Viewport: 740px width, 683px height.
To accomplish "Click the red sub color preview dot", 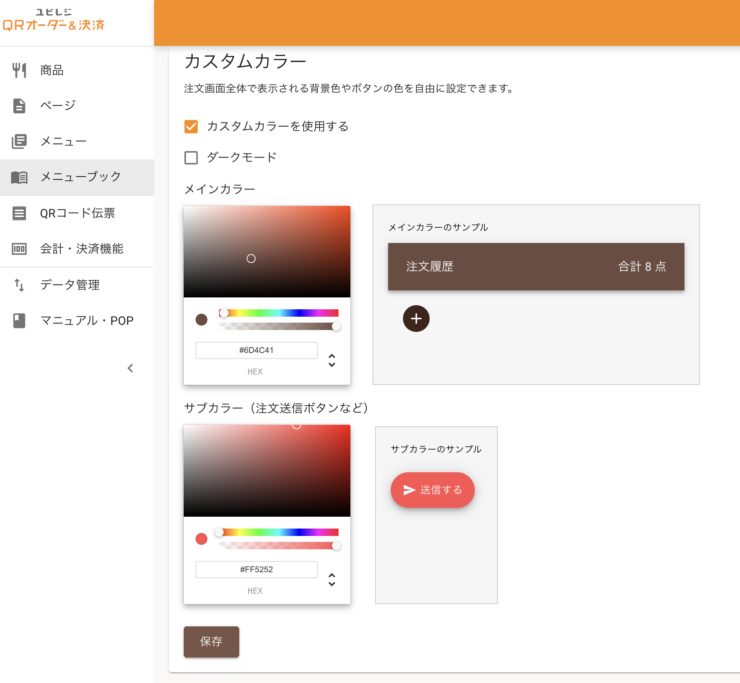I will tap(202, 539).
